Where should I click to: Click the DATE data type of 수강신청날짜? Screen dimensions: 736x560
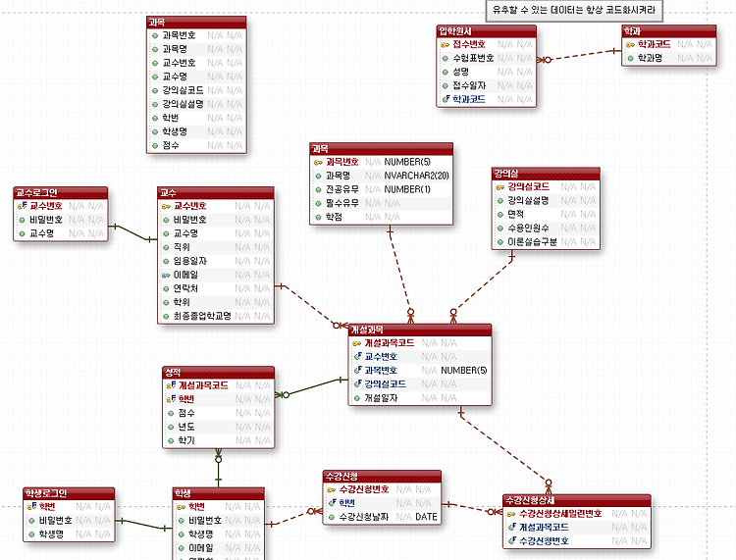pyautogui.click(x=426, y=517)
